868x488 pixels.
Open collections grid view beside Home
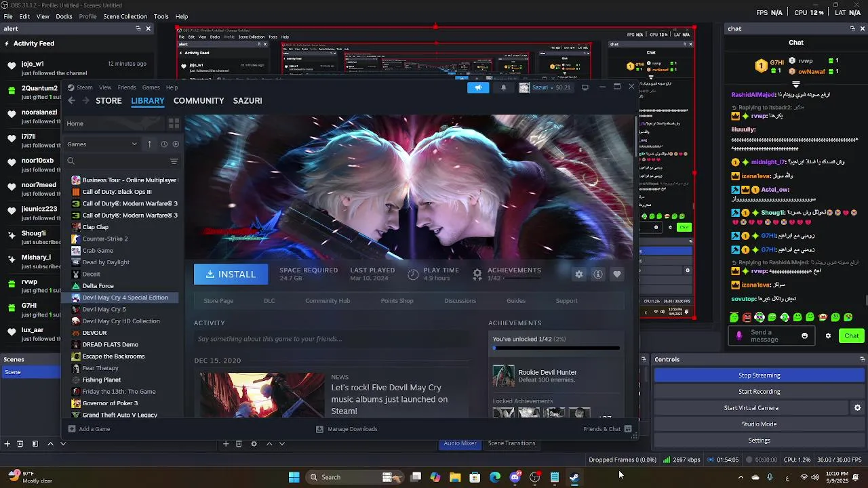coord(174,123)
